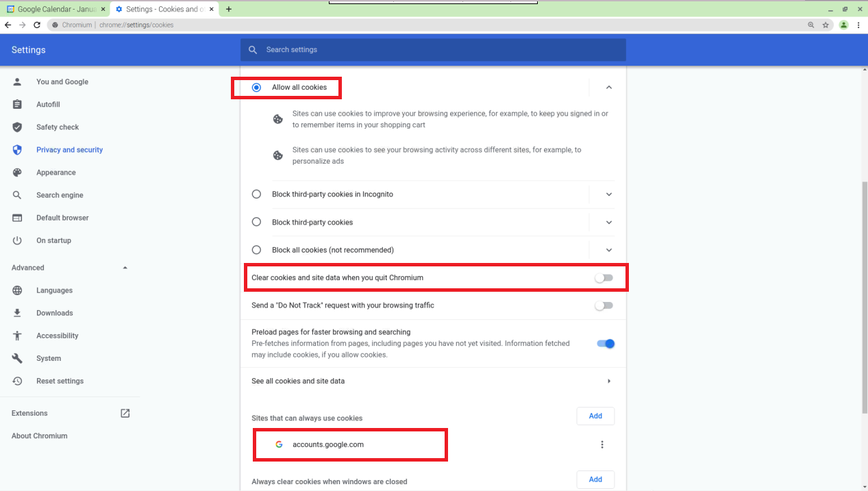The image size is (868, 491).
Task: Expand Block all cookies details chevron
Action: pyautogui.click(x=609, y=250)
